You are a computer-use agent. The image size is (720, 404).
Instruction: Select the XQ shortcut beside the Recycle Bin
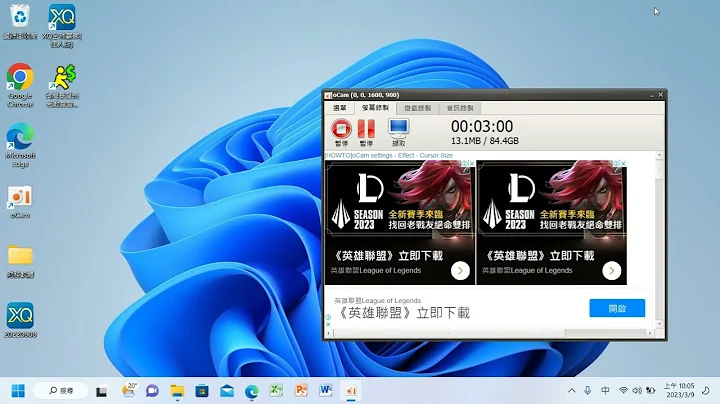pos(62,26)
